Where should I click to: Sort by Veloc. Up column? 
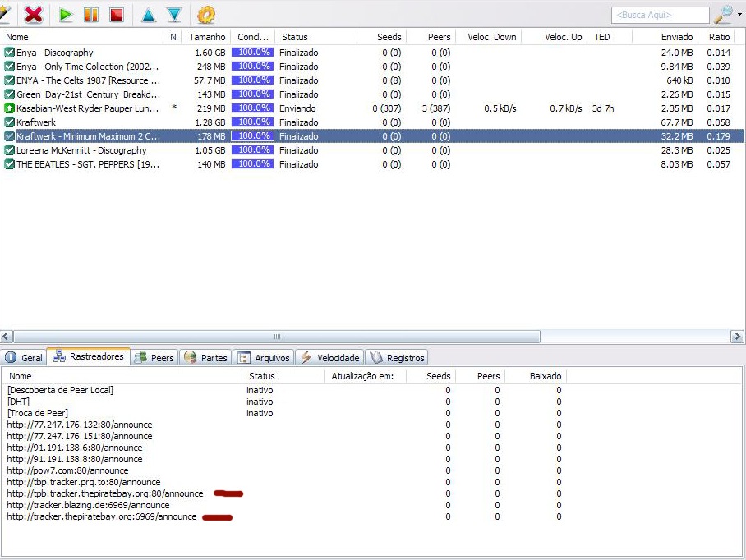(555, 37)
